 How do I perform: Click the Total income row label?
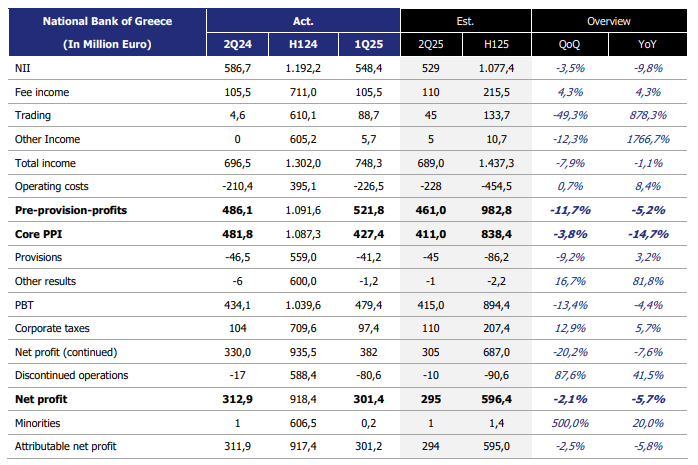tap(45, 163)
